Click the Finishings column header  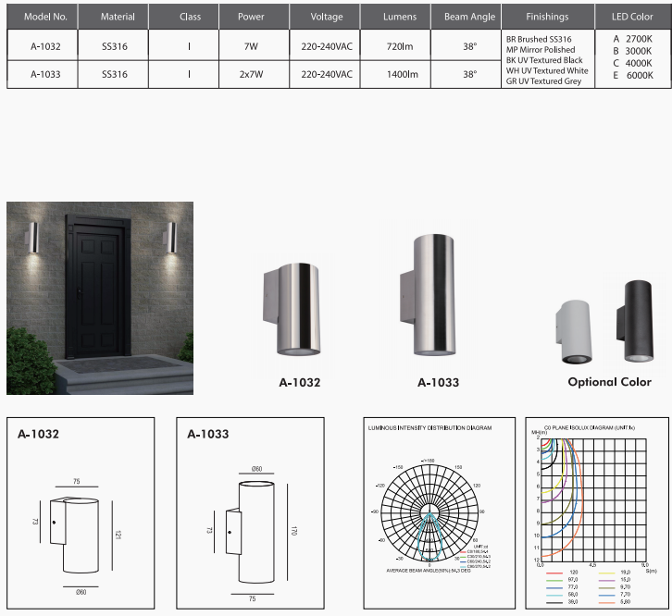coord(548,17)
